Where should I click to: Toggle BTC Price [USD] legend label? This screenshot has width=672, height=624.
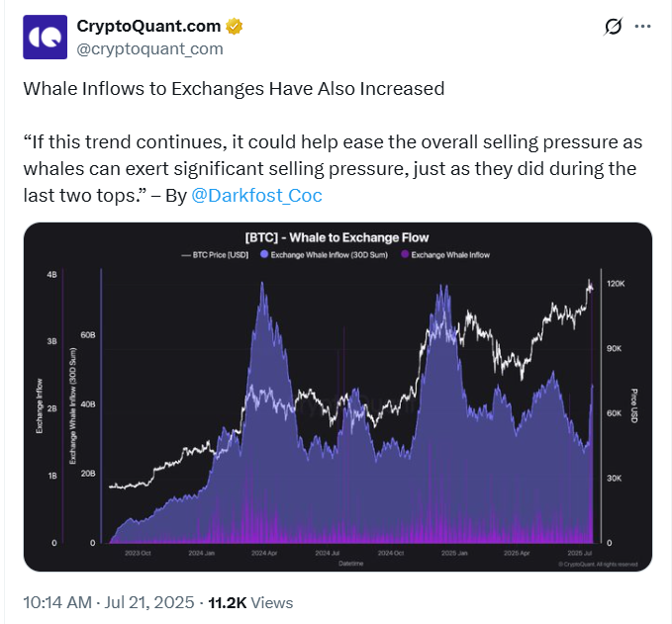(x=221, y=255)
